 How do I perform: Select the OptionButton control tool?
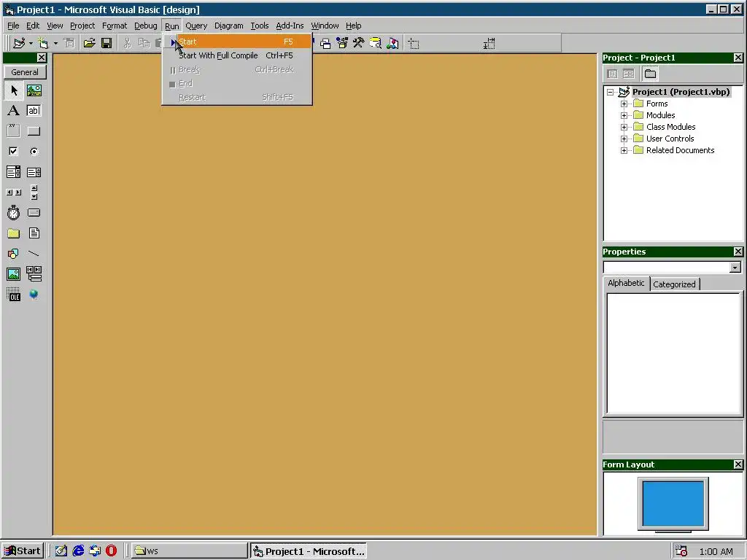pyautogui.click(x=34, y=152)
